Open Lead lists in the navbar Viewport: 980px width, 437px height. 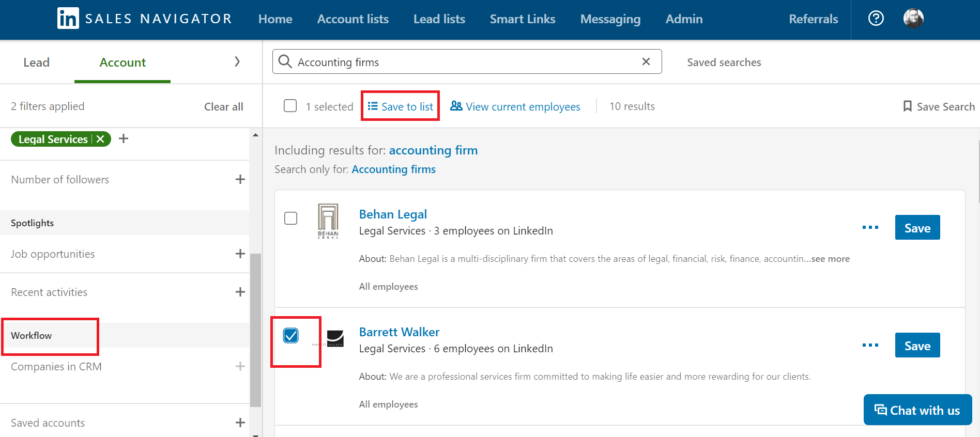coord(439,19)
